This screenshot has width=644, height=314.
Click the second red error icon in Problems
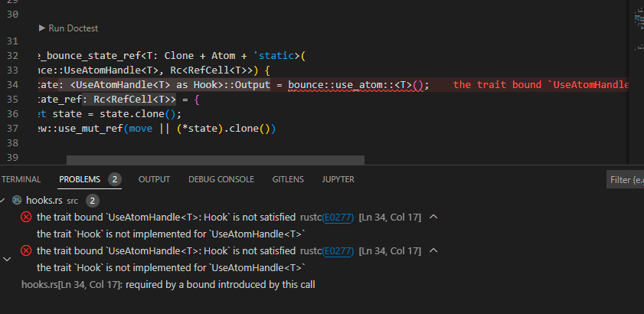(x=26, y=250)
